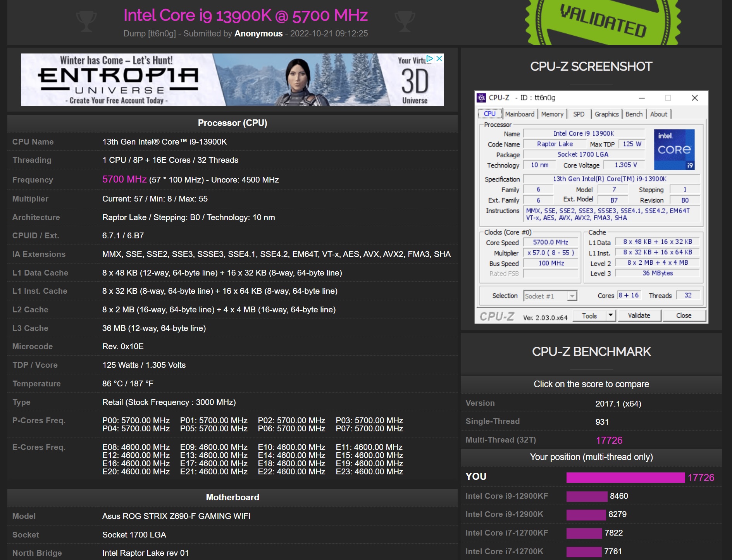Click the left trophy icon beside title

tap(86, 22)
